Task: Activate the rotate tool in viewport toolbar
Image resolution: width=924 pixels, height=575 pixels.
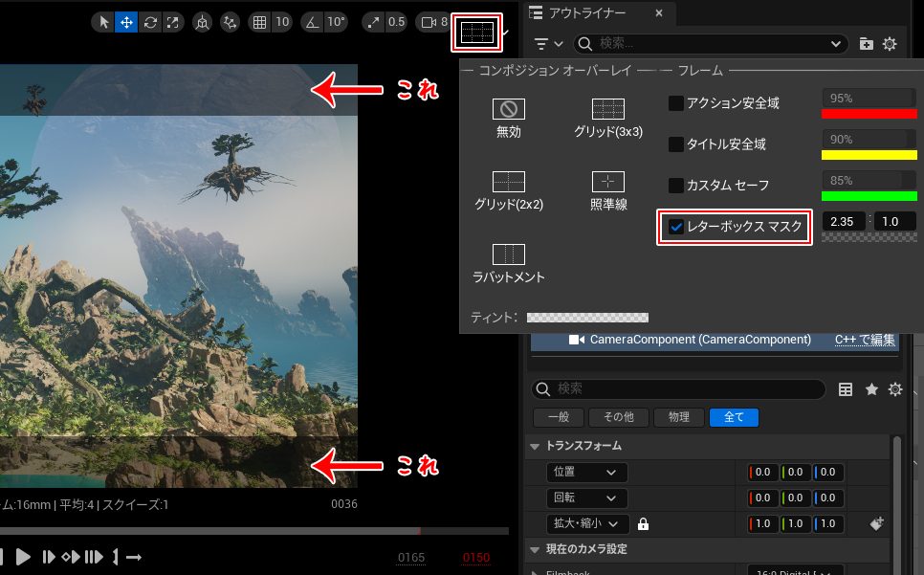Action: pyautogui.click(x=148, y=22)
